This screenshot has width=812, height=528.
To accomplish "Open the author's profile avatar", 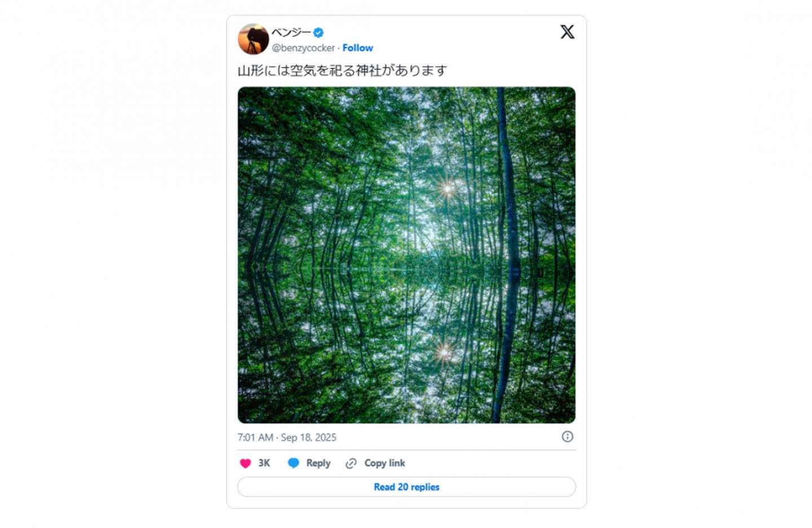I will [x=253, y=39].
